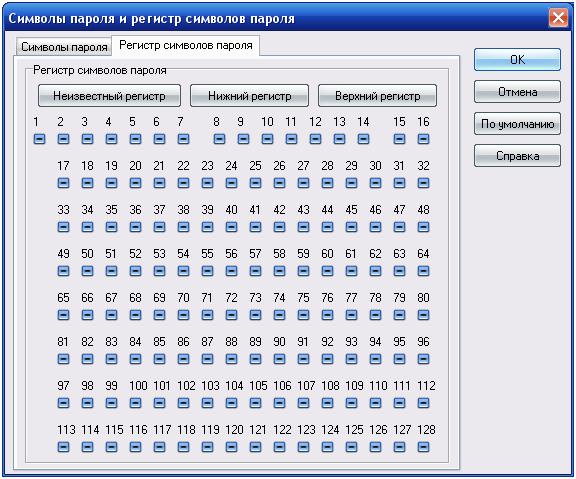
Task: Restore defaults with По умолчанию
Action: (517, 124)
